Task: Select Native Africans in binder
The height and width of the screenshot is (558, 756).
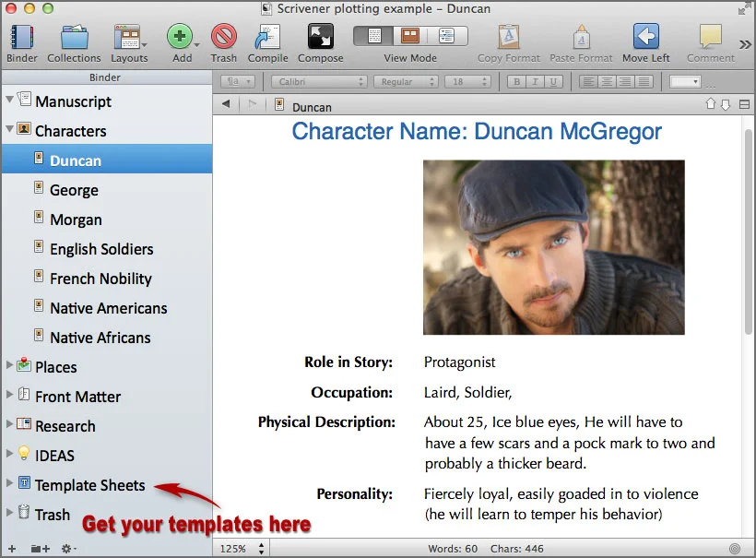Action: pyautogui.click(x=107, y=336)
